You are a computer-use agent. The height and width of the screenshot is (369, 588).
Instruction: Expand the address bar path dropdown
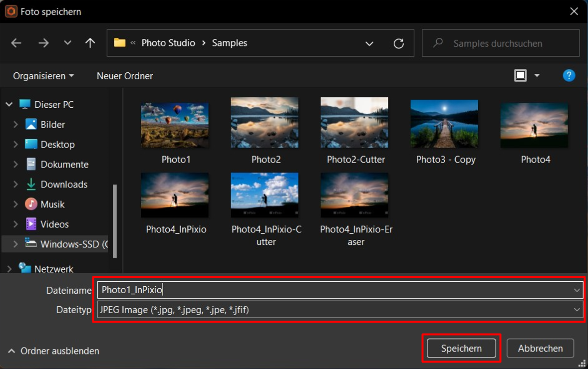(x=369, y=43)
